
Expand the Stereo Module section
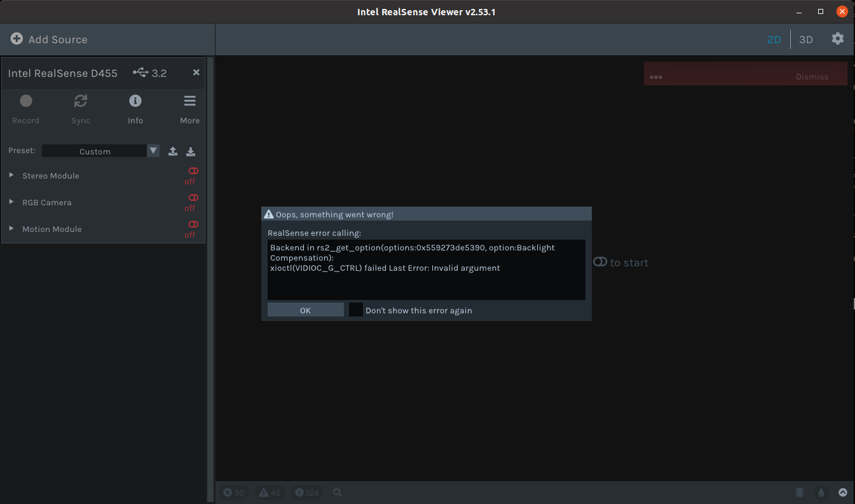tap(10, 175)
